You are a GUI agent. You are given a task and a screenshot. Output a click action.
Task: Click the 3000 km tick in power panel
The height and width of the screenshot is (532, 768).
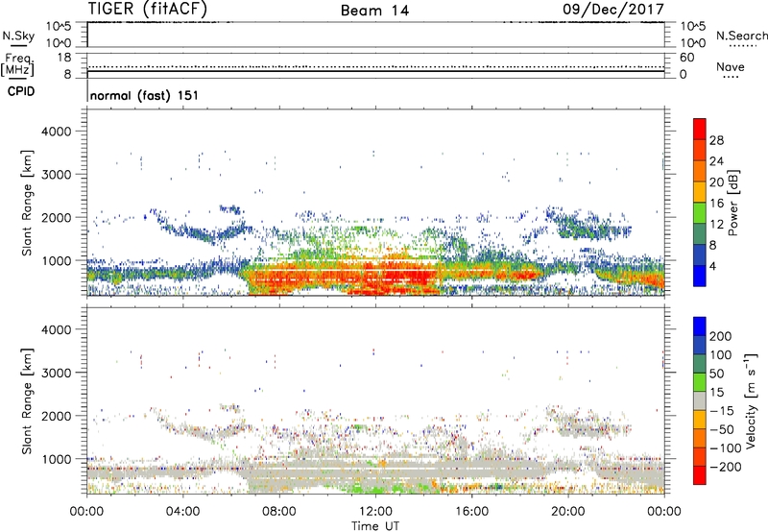(x=56, y=175)
